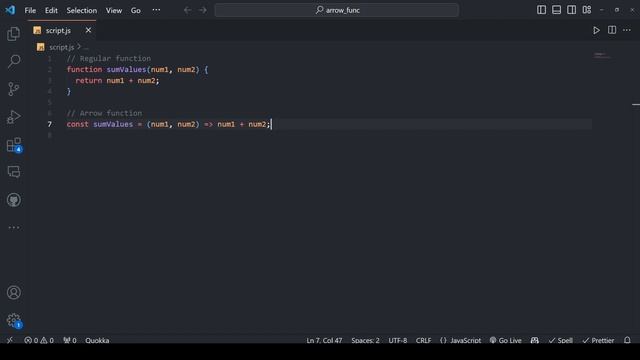Screen dimensions: 640x360
Task: Start Go Live server
Action: [505, 340]
